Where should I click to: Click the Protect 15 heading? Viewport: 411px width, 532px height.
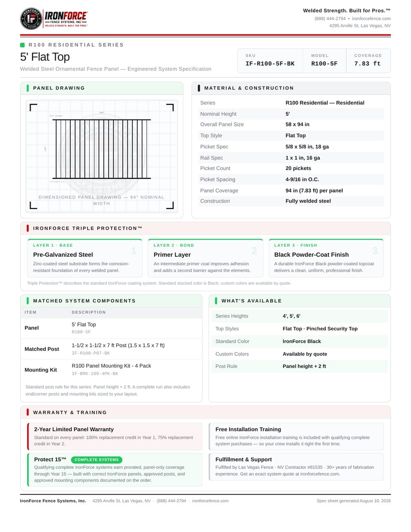coord(50,459)
